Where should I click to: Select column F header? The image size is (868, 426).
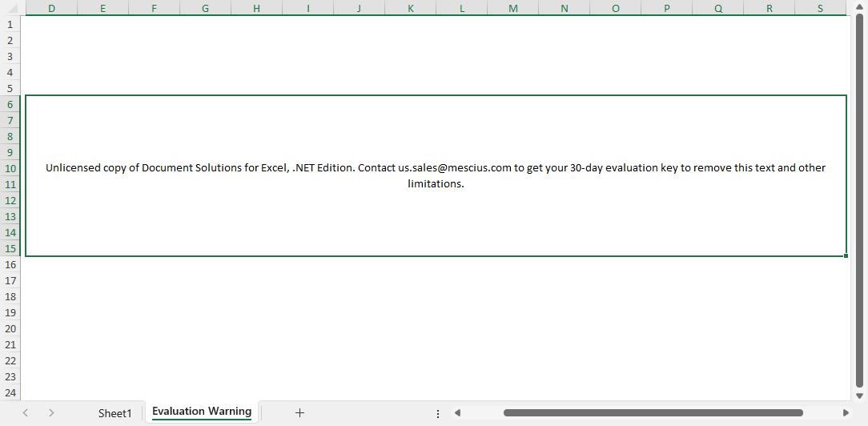(154, 8)
